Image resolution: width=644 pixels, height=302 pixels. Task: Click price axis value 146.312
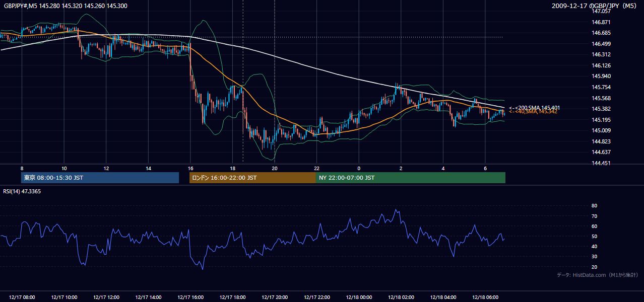pyautogui.click(x=601, y=54)
